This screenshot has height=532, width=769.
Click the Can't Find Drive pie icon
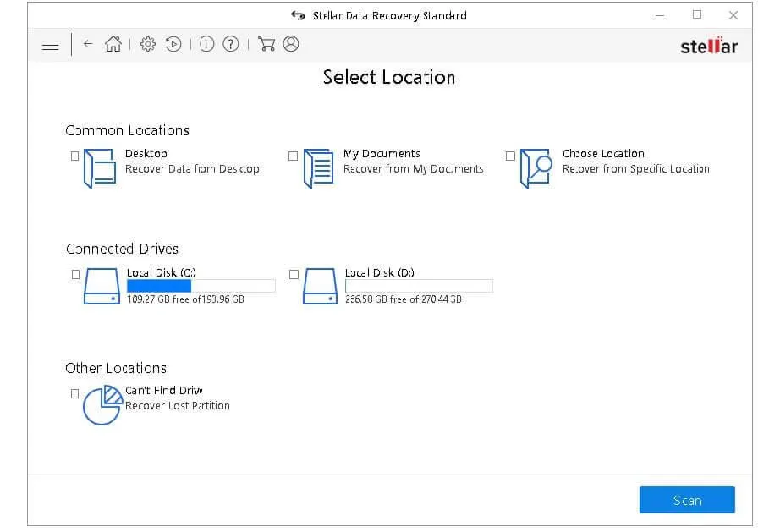point(102,404)
